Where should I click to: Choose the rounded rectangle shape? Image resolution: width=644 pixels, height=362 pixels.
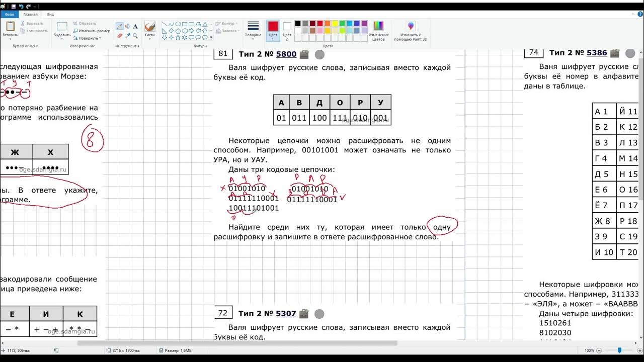(191, 24)
